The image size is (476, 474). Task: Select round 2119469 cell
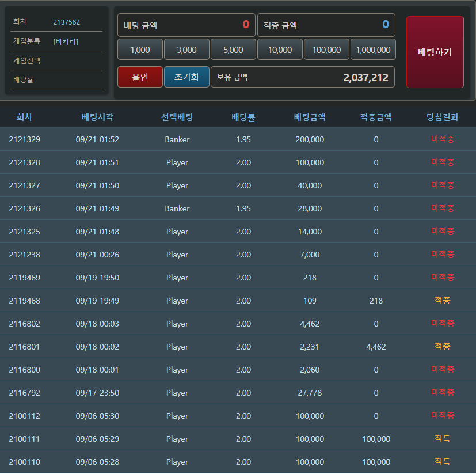click(x=24, y=278)
